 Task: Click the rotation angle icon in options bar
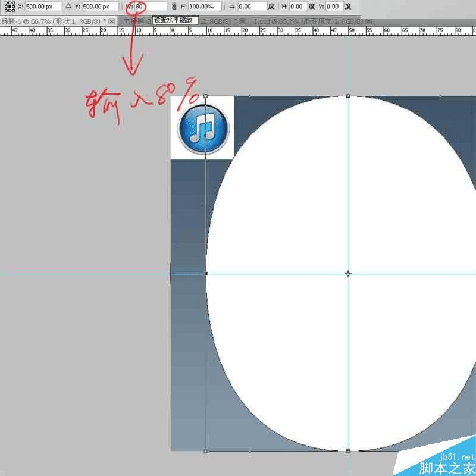pyautogui.click(x=231, y=7)
